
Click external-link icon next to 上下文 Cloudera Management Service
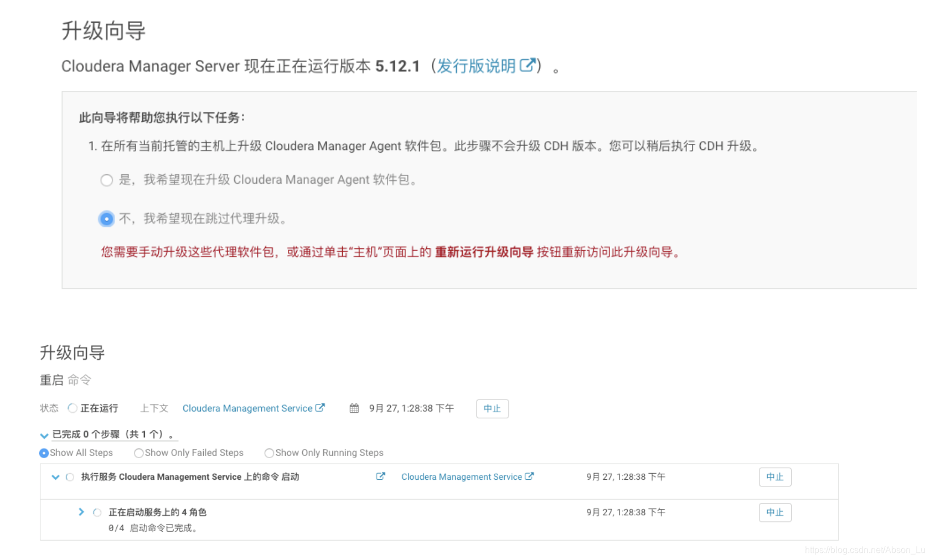click(x=320, y=408)
